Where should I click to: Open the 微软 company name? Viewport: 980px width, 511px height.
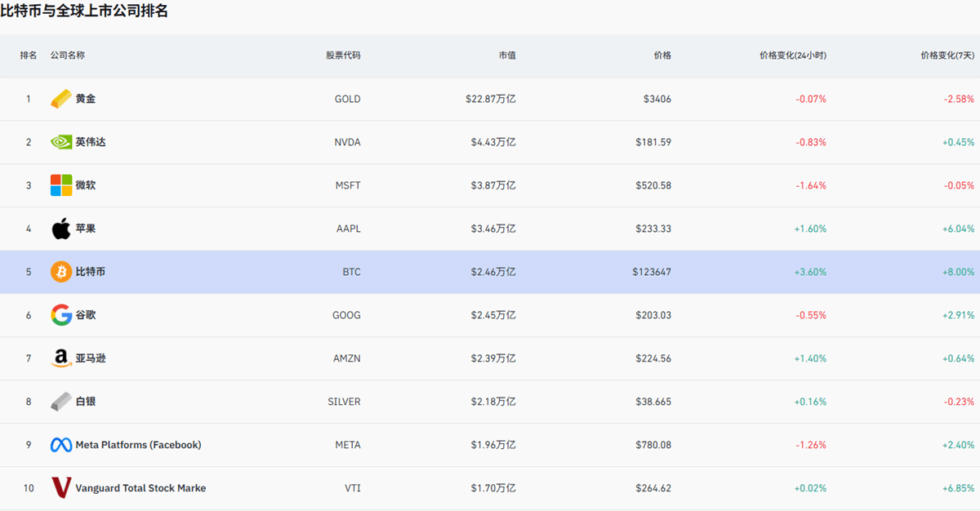(x=86, y=185)
